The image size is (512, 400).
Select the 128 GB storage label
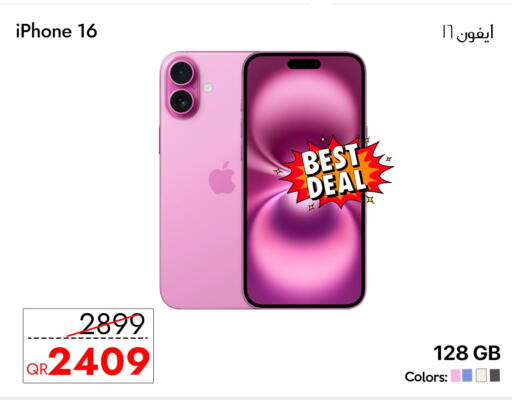(x=467, y=353)
